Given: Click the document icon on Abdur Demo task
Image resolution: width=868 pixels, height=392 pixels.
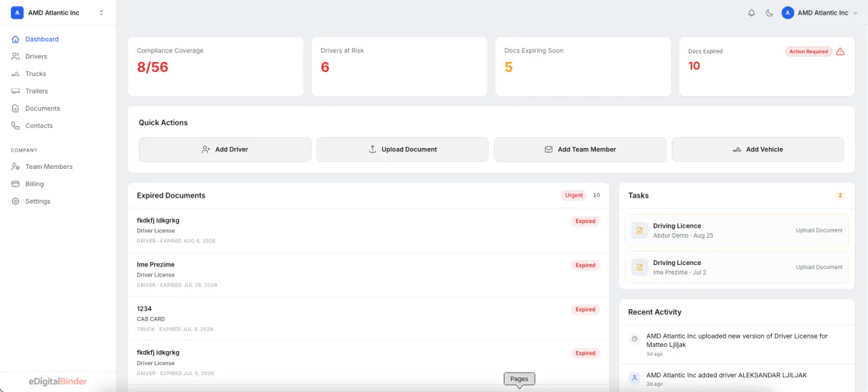Looking at the screenshot, I should [x=639, y=230].
